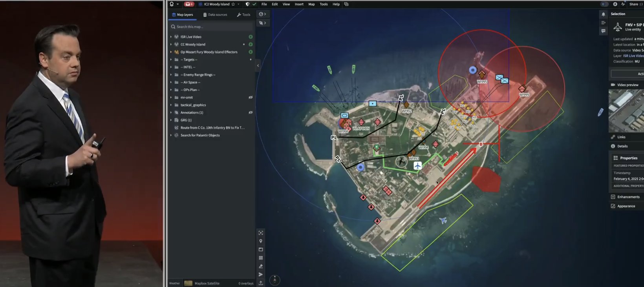644x287 pixels.
Task: Click the Share button
Action: 634,4
